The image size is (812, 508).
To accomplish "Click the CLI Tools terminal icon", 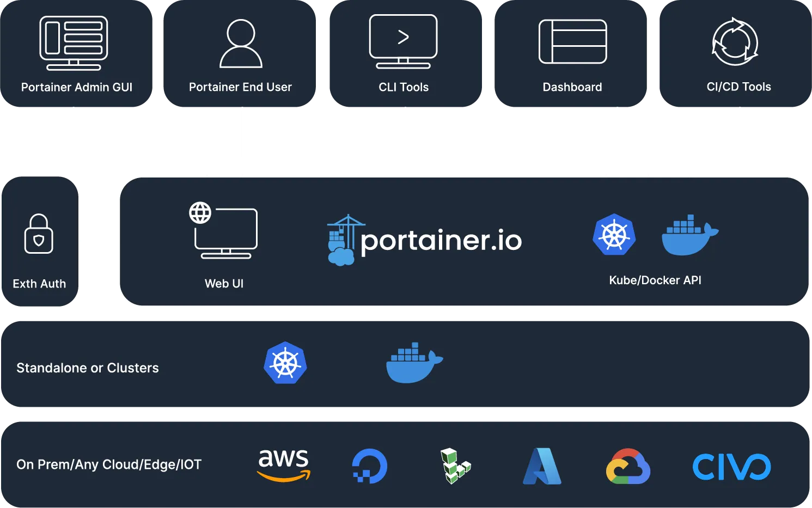I will point(403,41).
